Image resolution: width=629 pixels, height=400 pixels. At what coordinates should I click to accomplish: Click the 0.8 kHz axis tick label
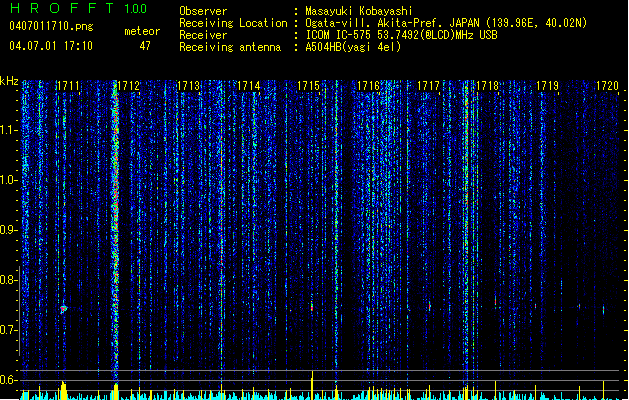[x=9, y=280]
